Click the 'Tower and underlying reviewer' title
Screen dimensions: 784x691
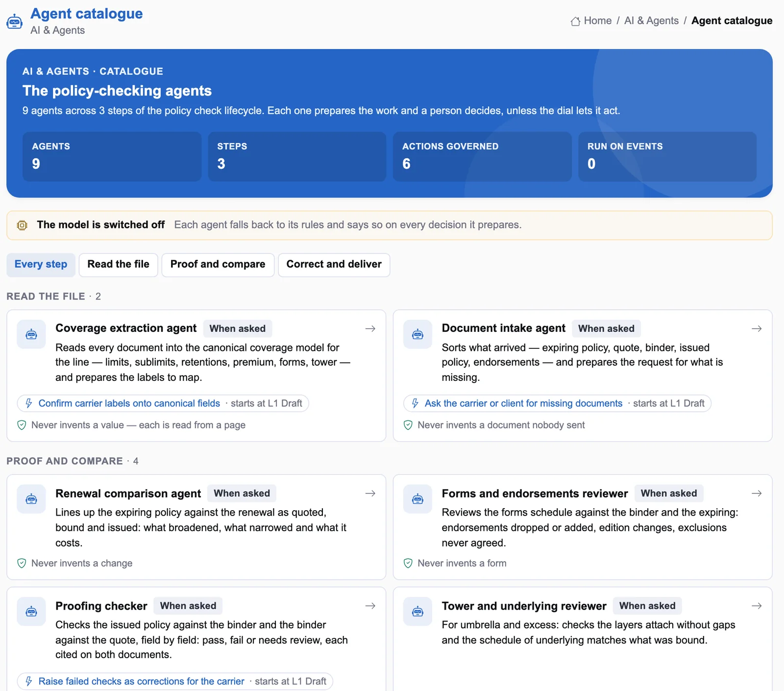[524, 606]
